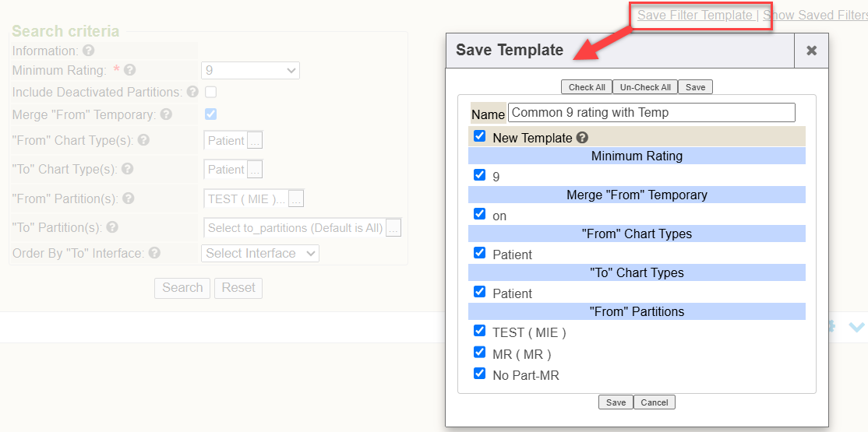868x432 pixels.
Task: Expand the Select Interface dropdown
Action: (260, 253)
